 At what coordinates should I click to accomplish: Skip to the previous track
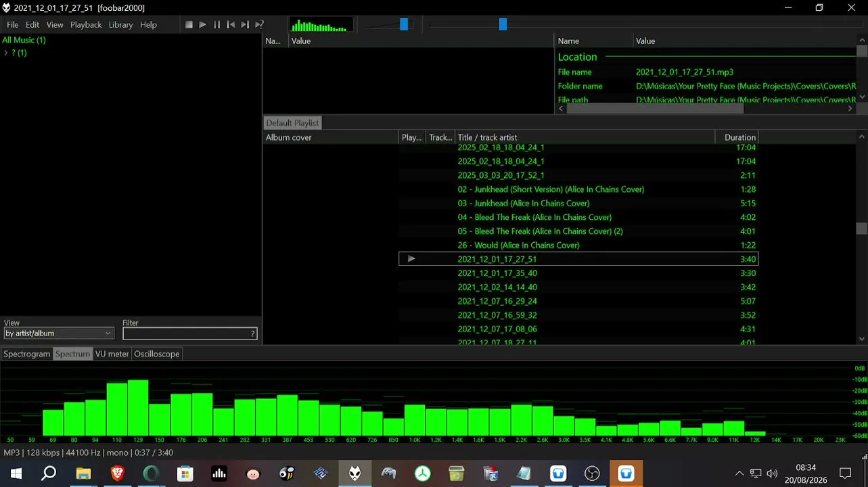tap(231, 24)
